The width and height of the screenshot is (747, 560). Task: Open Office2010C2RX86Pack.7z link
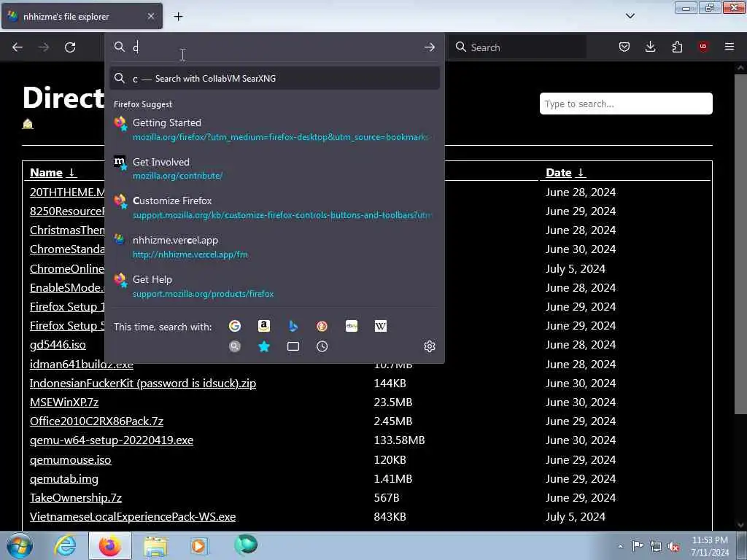point(96,421)
